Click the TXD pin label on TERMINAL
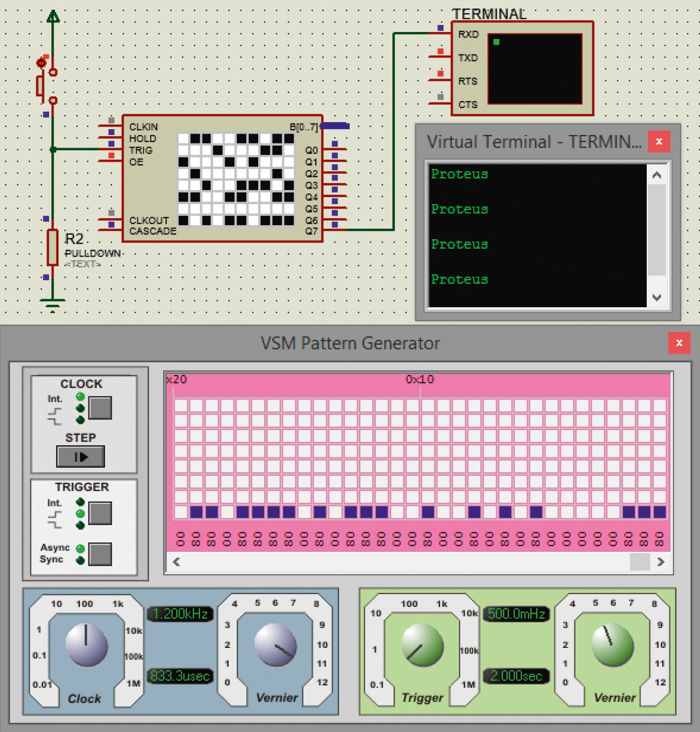 468,58
